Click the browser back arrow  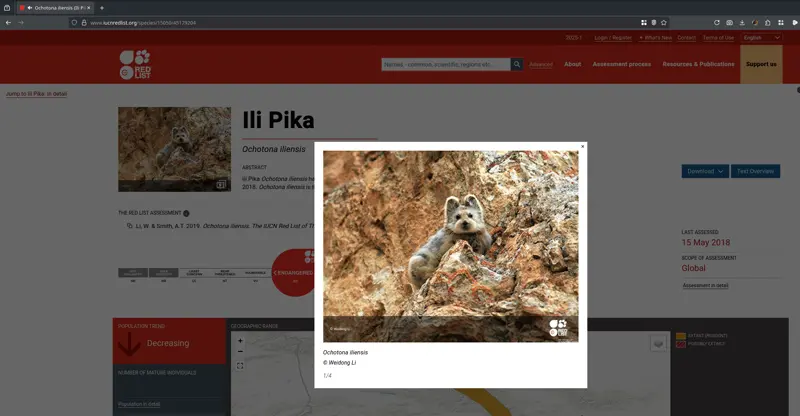[8, 22]
